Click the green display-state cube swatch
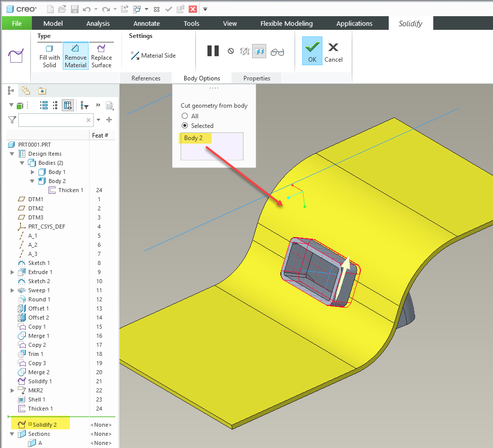 pyautogui.click(x=19, y=105)
